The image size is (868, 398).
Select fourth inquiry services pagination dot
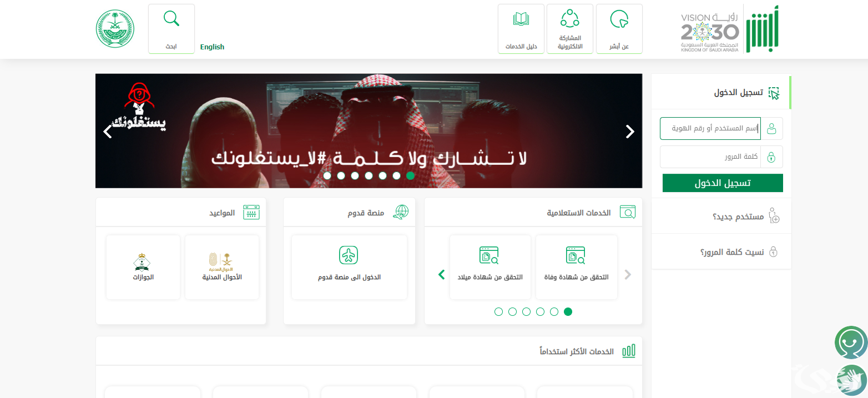click(540, 311)
